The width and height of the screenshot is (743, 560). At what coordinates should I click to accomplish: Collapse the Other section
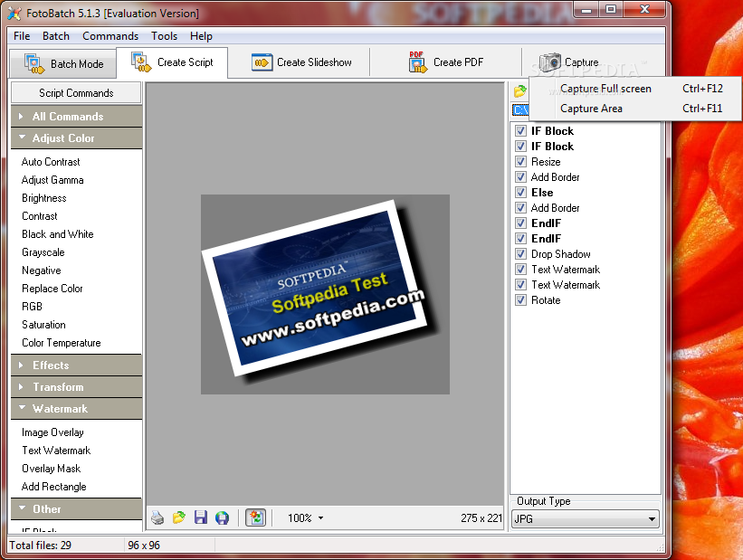click(76, 508)
